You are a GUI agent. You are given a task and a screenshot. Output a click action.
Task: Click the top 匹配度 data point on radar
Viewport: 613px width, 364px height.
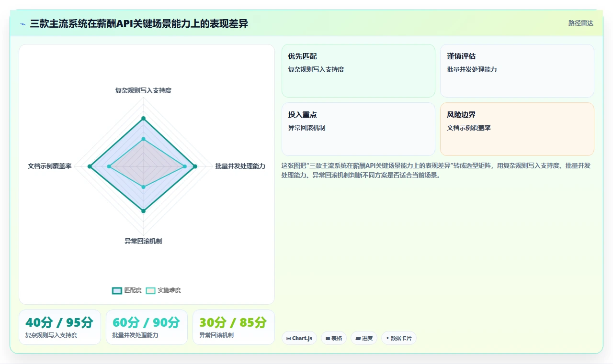(143, 118)
